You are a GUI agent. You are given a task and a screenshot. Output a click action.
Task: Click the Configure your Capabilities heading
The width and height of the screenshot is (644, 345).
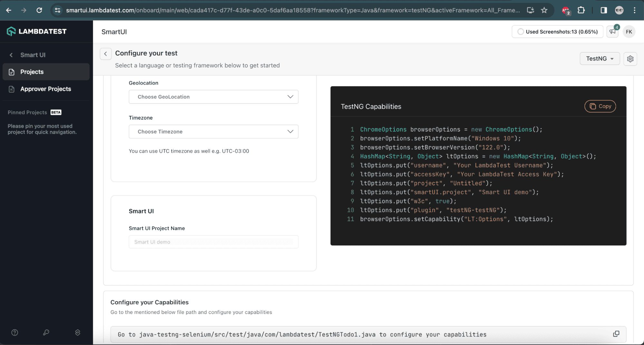[x=149, y=302]
